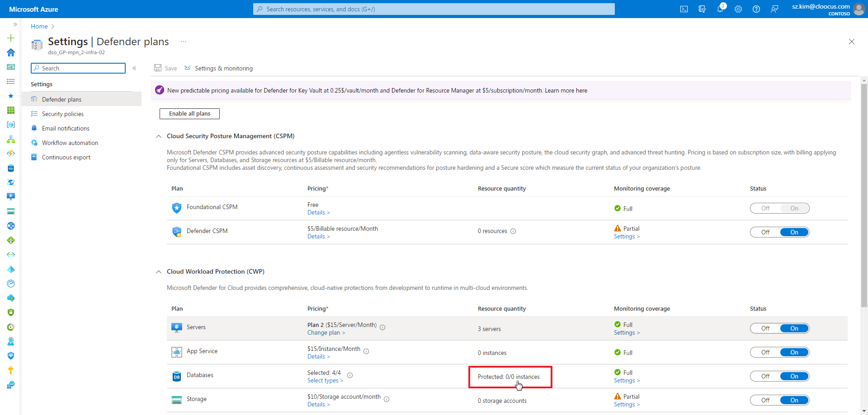Turn off Defender CSPM plan
Viewport: 868px width, 415px height.
tap(765, 232)
